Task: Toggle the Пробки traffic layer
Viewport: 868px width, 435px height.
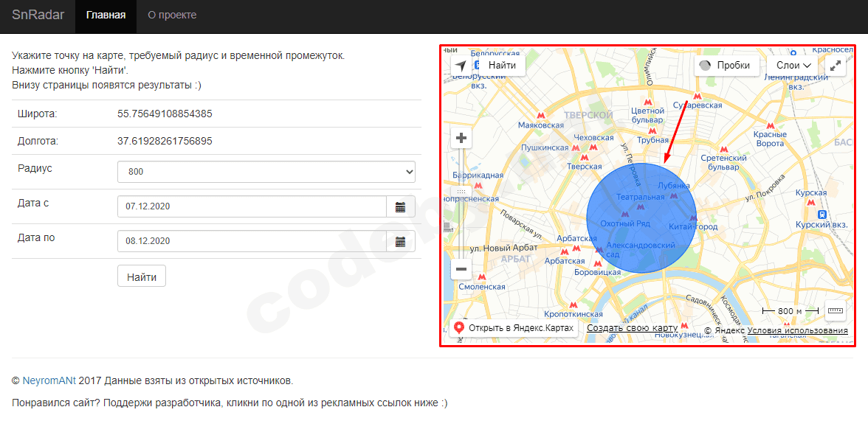Action: tap(726, 65)
